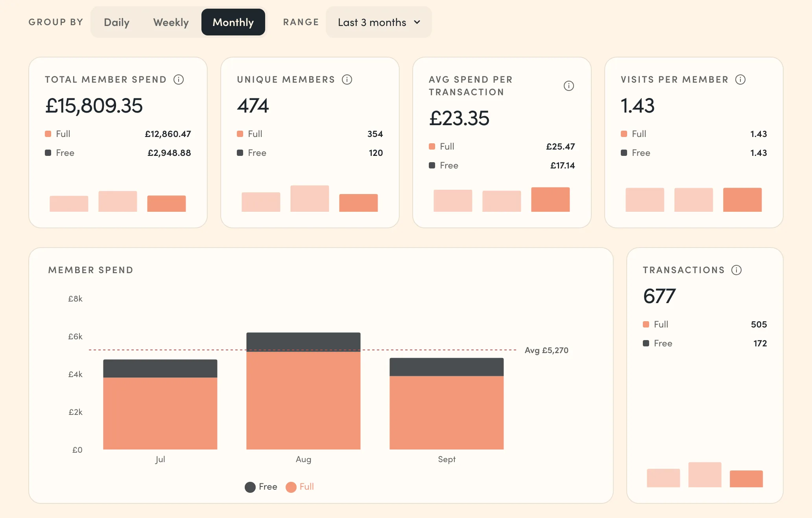This screenshot has height=518, width=812.
Task: Show info for Avg Spend Per Transaction
Action: click(569, 86)
